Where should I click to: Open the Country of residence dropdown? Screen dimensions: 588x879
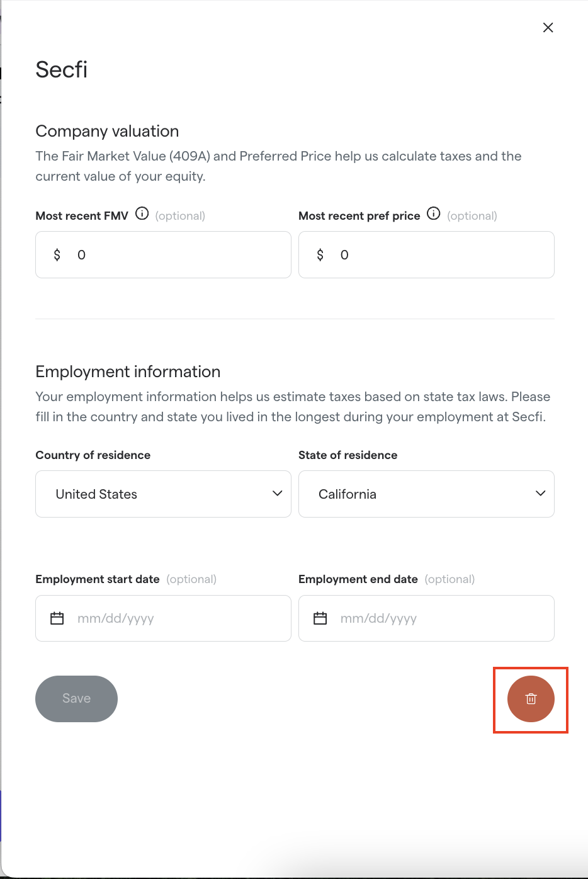(x=163, y=494)
